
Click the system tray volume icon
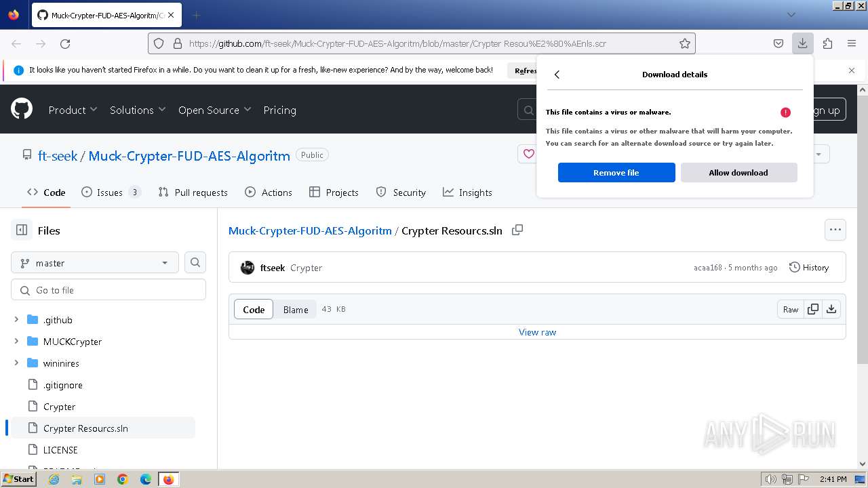pos(770,479)
